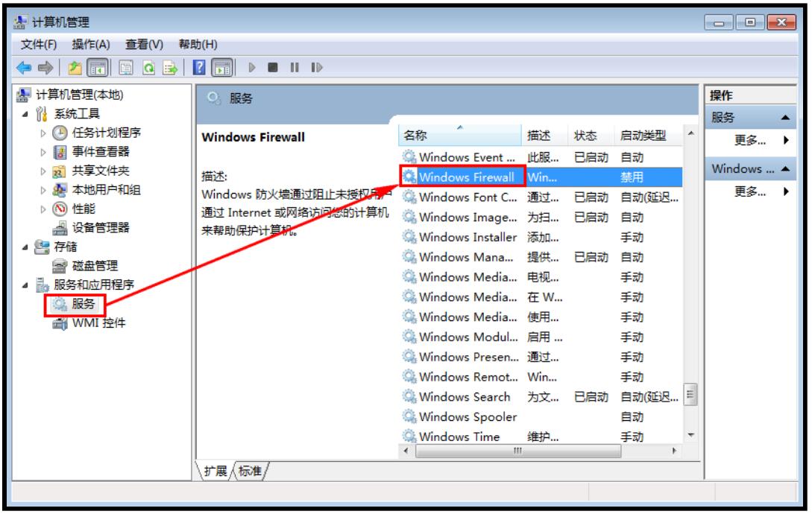Click the 设备管理器 tree icon

(60, 228)
